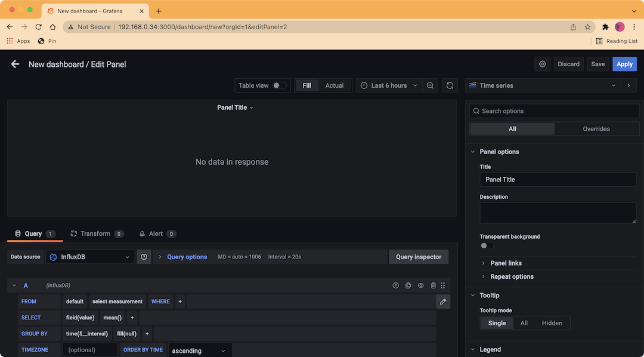Open the InfluxDB data source dropdown
Screen dimensions: 644x357
tap(90, 257)
